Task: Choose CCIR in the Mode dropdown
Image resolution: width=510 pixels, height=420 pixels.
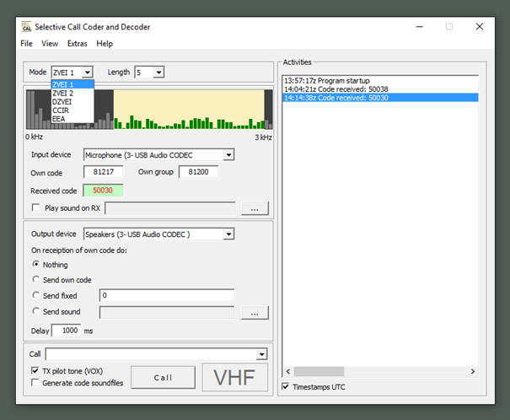Action: [61, 110]
